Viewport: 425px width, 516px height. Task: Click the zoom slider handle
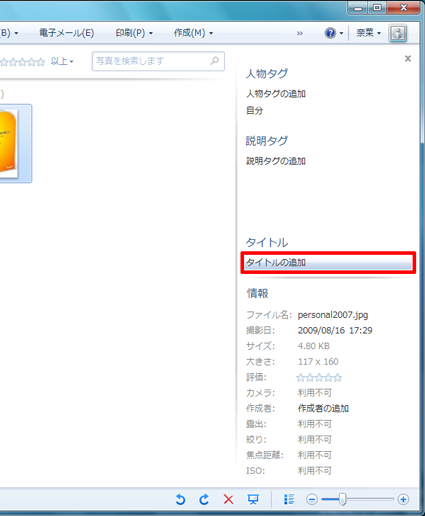pos(342,499)
